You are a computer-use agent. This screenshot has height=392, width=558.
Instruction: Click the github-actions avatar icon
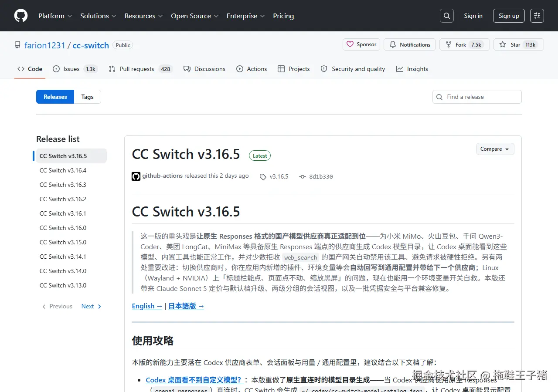pyautogui.click(x=136, y=176)
